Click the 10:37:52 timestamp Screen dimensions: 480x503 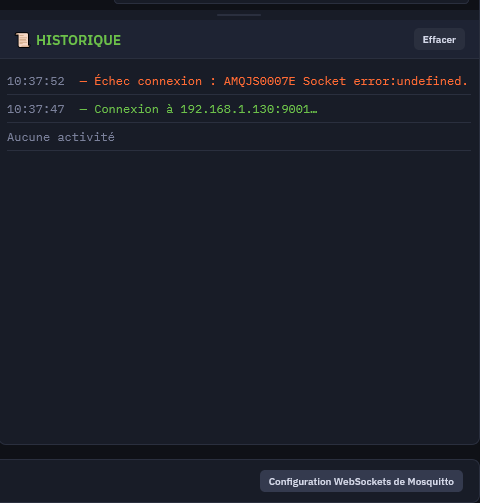(x=36, y=81)
